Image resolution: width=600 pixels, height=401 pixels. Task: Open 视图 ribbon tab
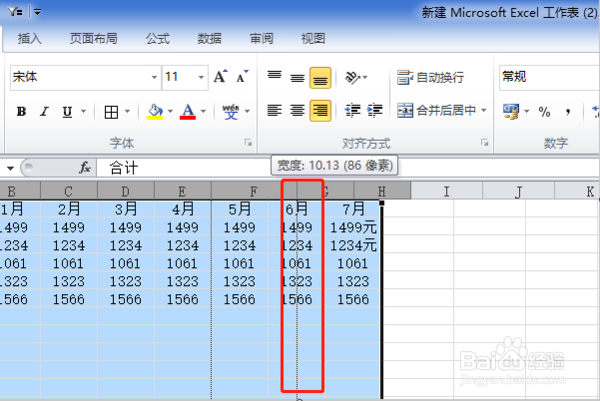click(x=313, y=39)
